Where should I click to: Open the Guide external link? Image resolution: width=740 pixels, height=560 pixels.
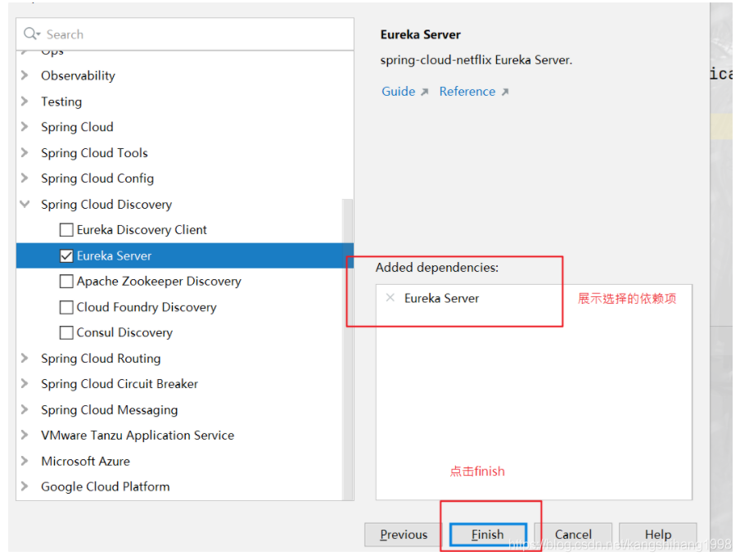404,91
